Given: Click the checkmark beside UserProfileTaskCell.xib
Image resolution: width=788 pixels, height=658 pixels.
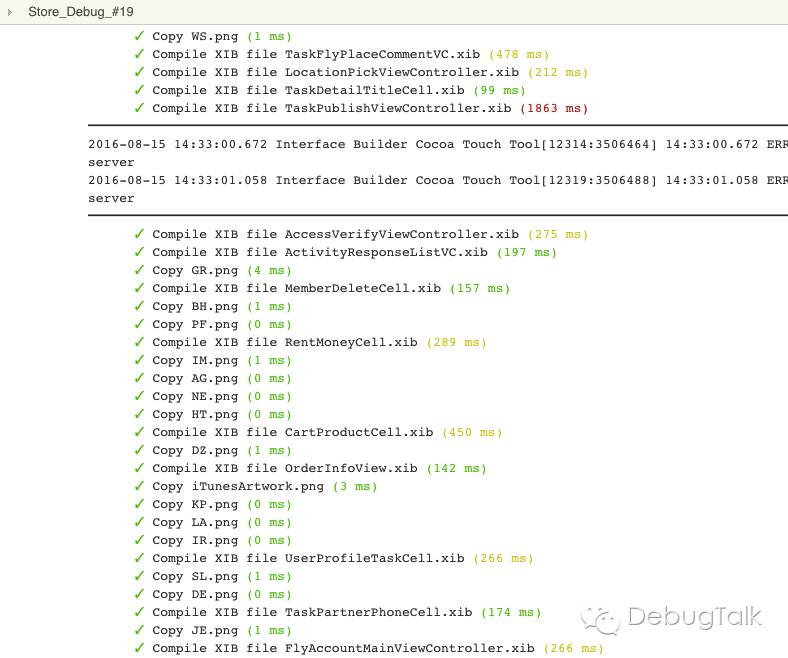Looking at the screenshot, I should coord(139,558).
